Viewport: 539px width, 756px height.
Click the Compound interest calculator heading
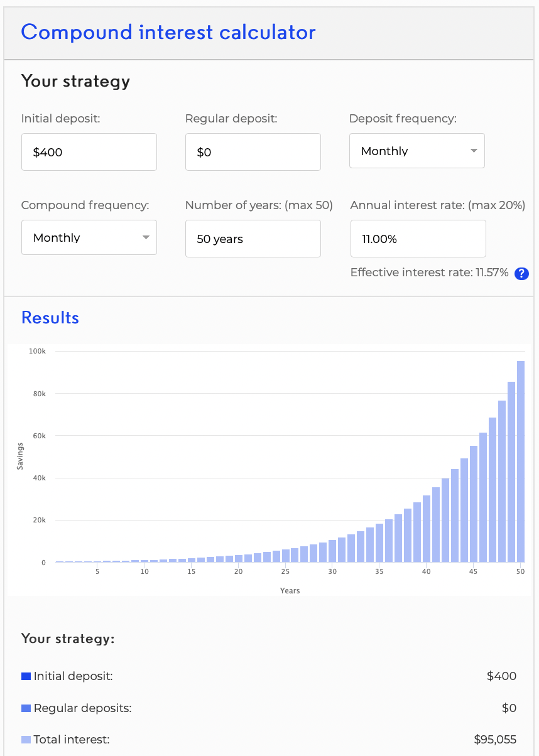tap(168, 32)
